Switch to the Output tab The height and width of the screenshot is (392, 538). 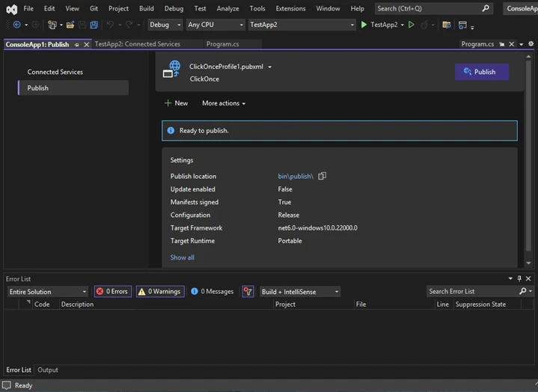48,370
